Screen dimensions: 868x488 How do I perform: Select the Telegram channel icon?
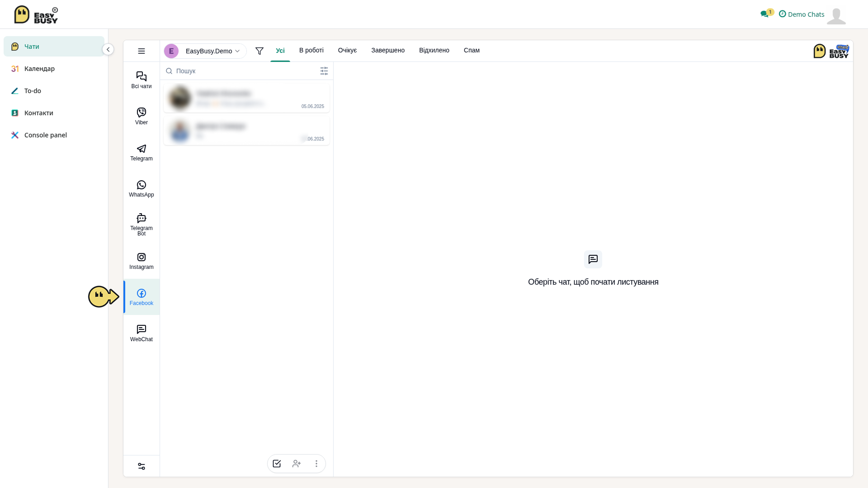142,149
